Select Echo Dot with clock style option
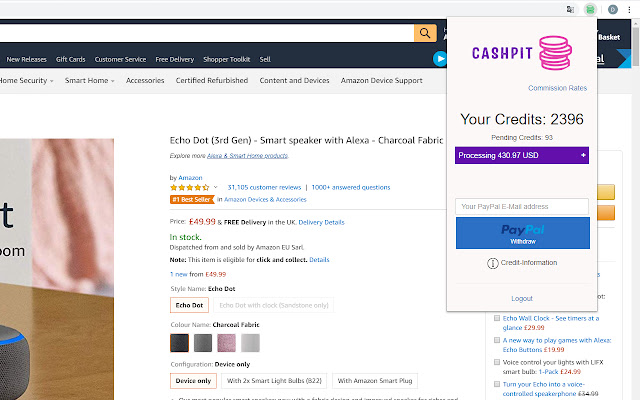 (x=273, y=305)
